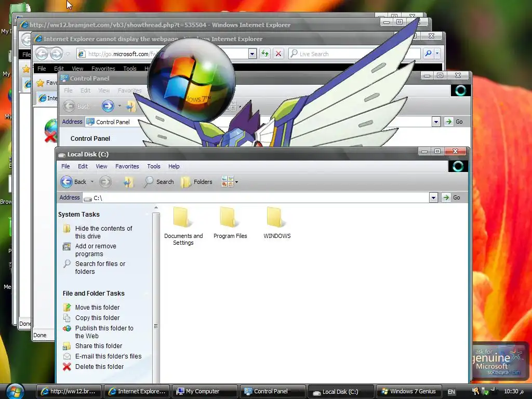
Task: Click Go button in Control Panel address bar
Action: click(454, 122)
